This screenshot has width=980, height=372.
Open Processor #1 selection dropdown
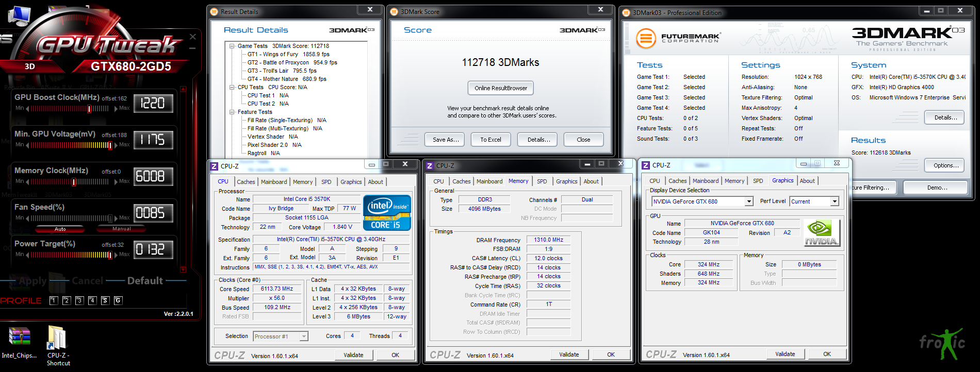pos(304,336)
